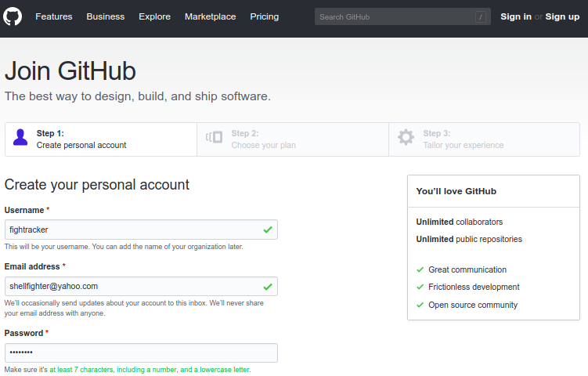Click the 'We'll occasionally send updates' hint text
The height and width of the screenshot is (376, 588).
click(x=134, y=308)
